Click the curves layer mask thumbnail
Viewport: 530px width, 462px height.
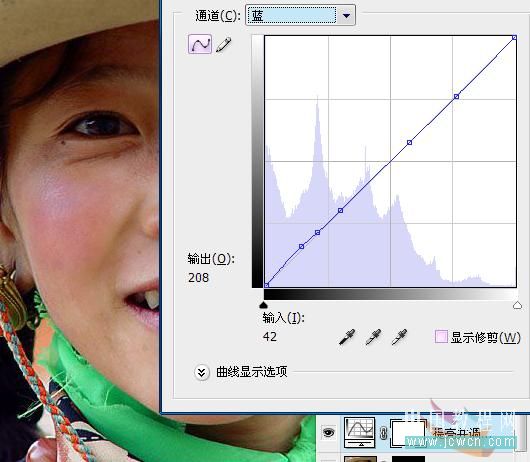click(408, 433)
